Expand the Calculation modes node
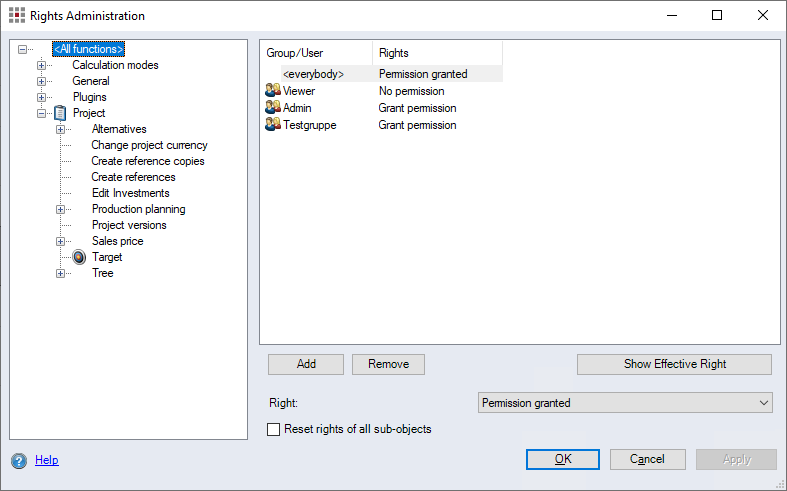 coord(42,65)
